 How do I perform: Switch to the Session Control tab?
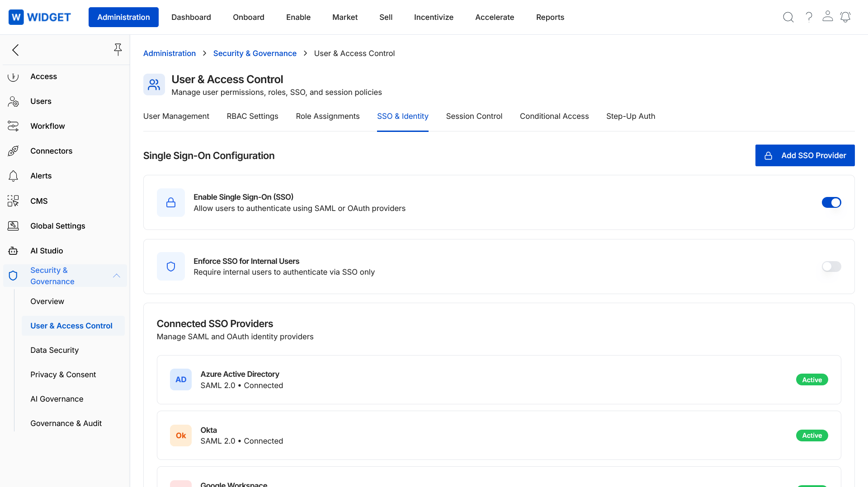click(474, 116)
